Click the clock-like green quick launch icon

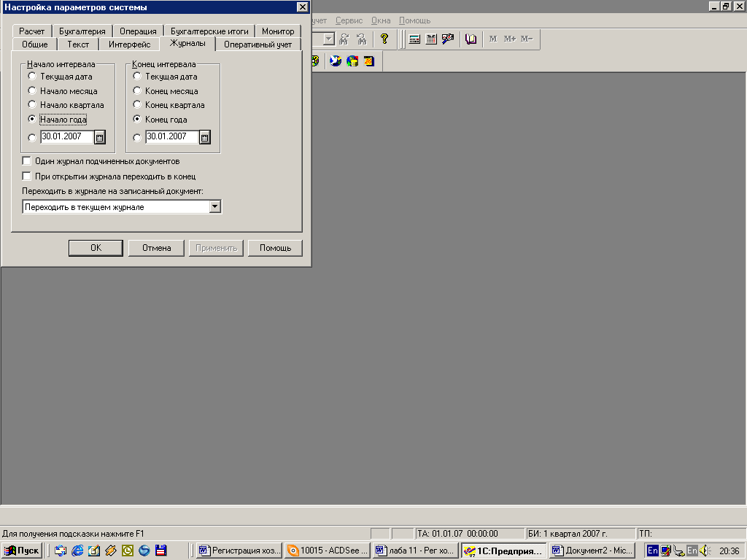pos(128,551)
